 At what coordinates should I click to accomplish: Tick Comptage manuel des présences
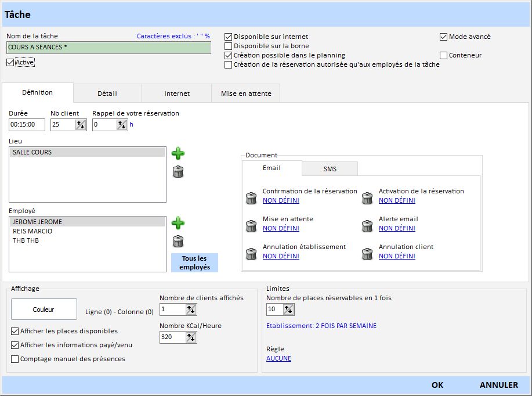(x=15, y=359)
